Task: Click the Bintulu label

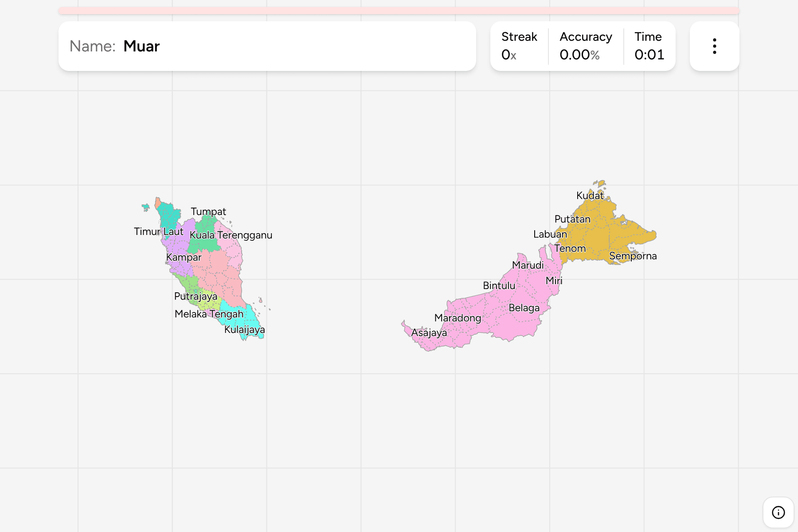Action: click(x=499, y=286)
